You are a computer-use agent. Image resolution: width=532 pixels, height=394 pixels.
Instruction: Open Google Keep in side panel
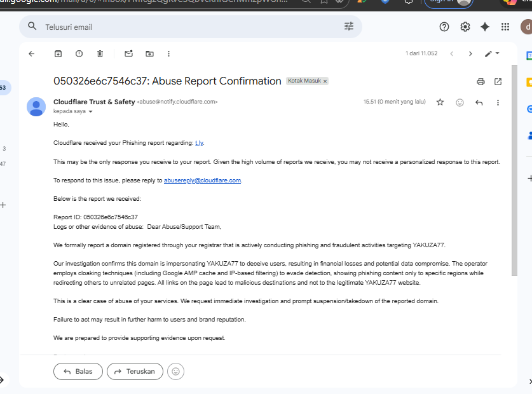point(529,82)
